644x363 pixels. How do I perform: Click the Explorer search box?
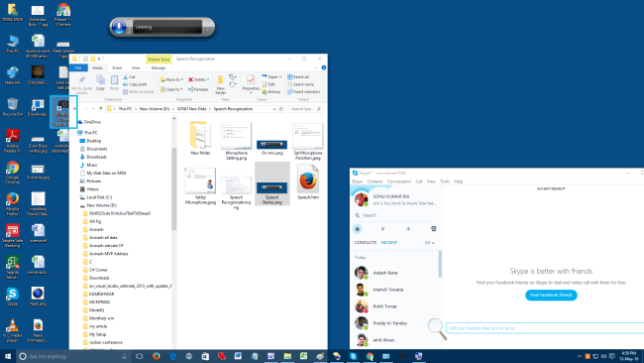305,109
